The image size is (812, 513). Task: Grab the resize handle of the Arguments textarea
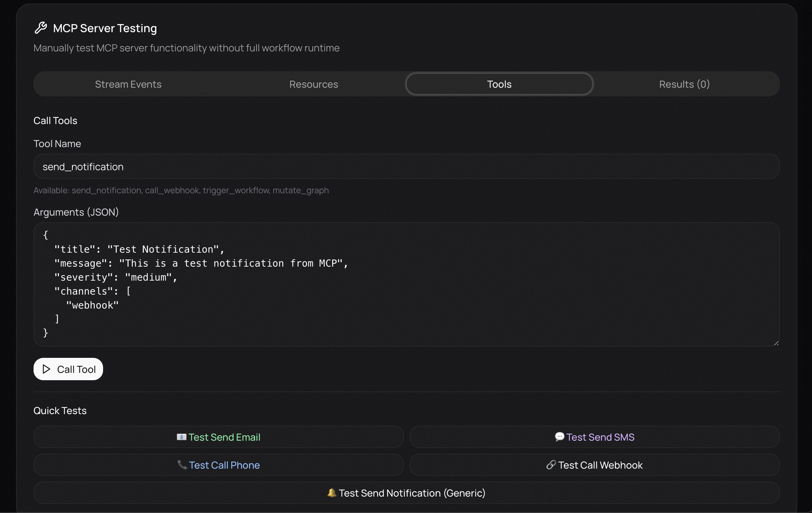tap(776, 343)
